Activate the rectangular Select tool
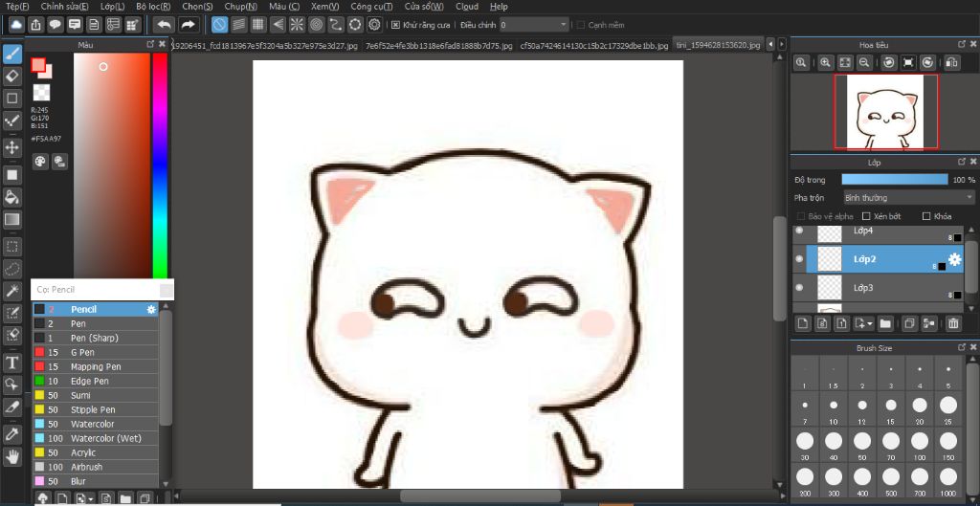 11,246
